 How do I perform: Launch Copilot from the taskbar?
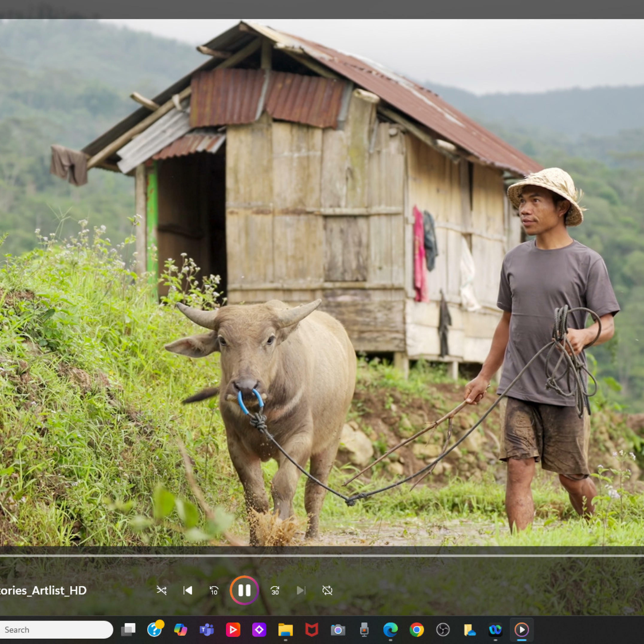click(181, 630)
